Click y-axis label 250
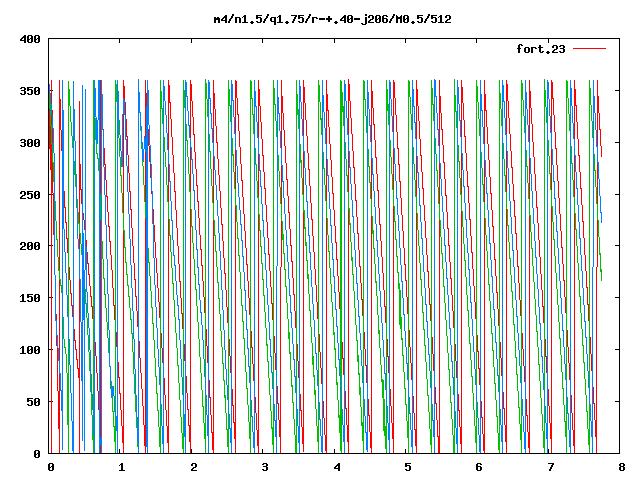 pyautogui.click(x=30, y=195)
